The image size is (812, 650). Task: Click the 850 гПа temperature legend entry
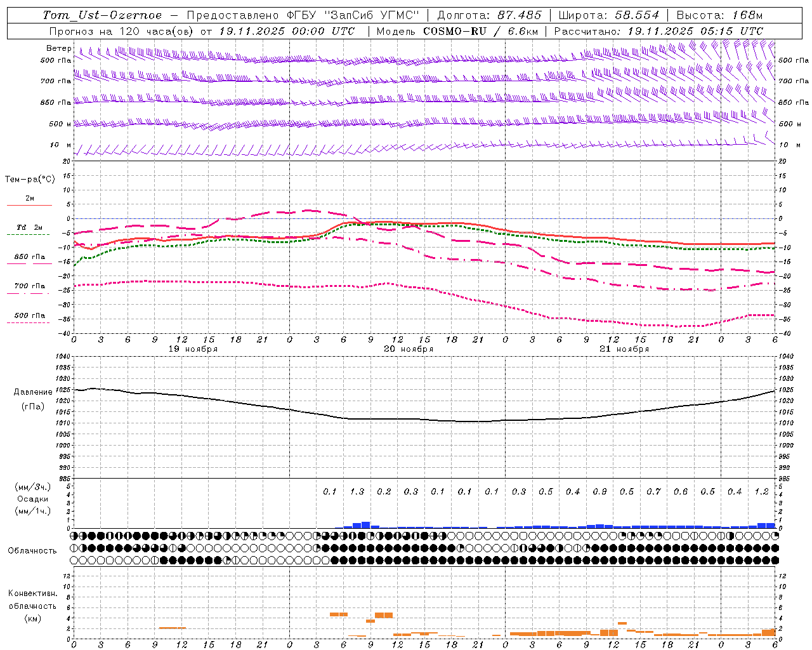point(30,257)
